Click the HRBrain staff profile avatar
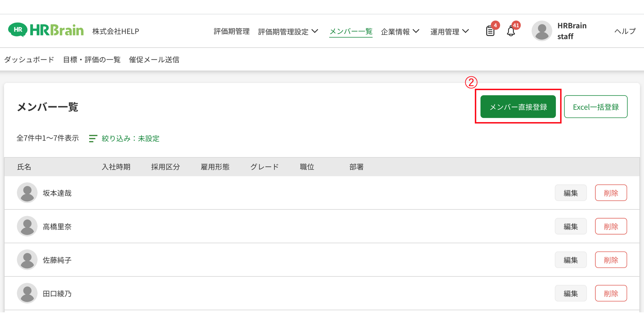 click(542, 31)
